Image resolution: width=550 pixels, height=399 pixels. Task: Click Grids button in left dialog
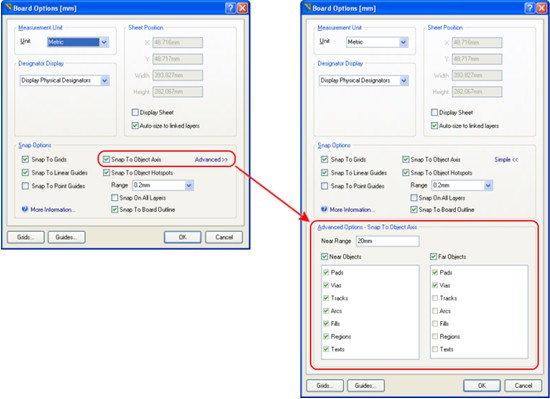pyautogui.click(x=26, y=237)
